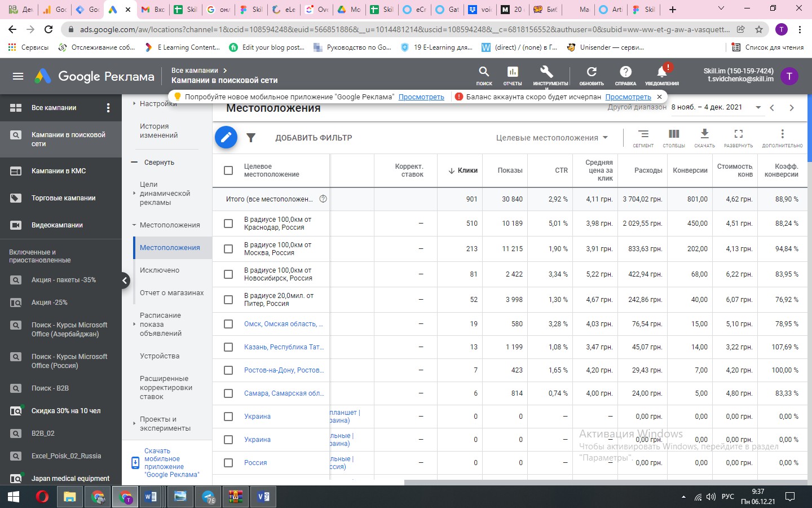
Task: Open Устройства in the side menu
Action: 160,356
